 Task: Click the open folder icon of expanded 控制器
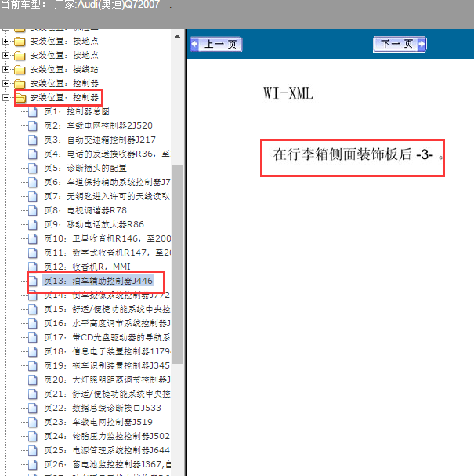(x=20, y=98)
